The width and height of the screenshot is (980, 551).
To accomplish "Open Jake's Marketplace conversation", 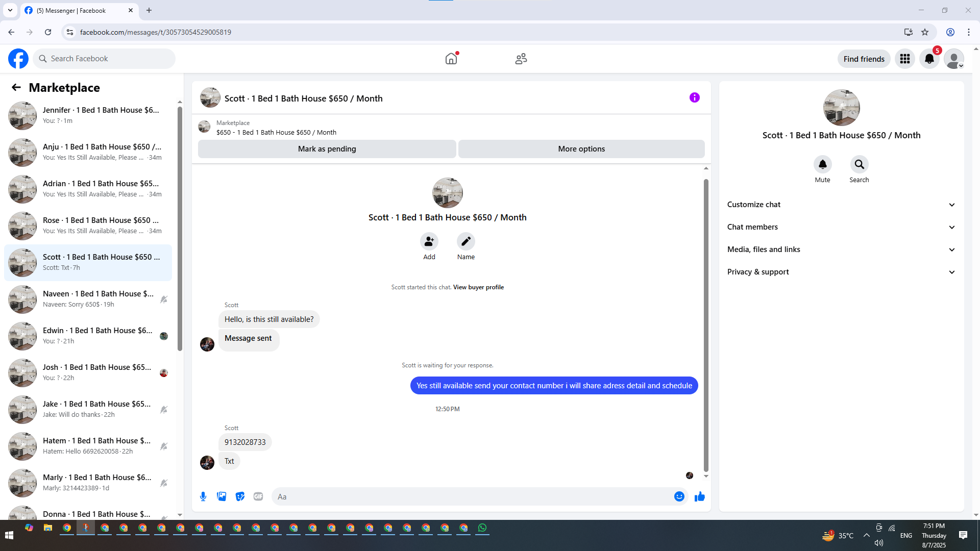I will point(88,409).
